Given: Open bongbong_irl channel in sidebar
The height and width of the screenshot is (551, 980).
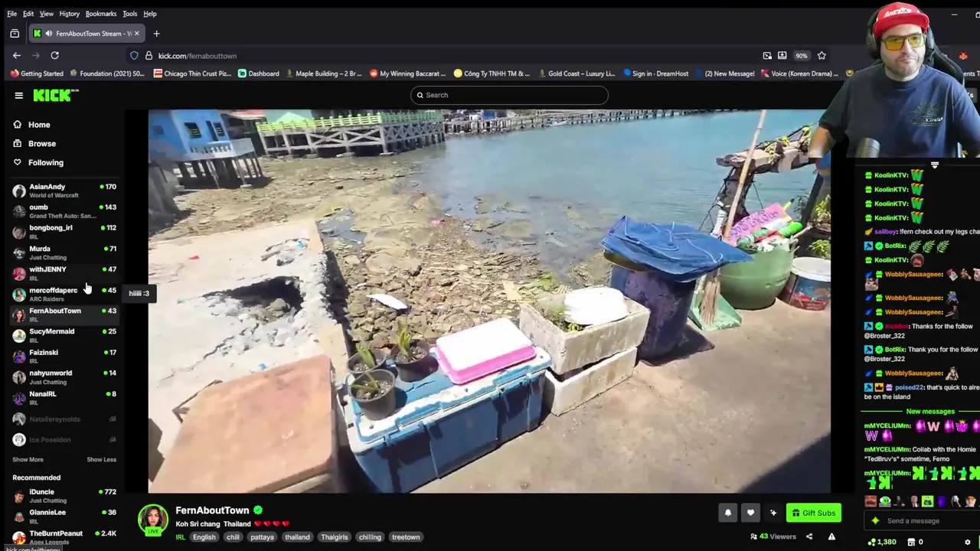Looking at the screenshot, I should (64, 232).
